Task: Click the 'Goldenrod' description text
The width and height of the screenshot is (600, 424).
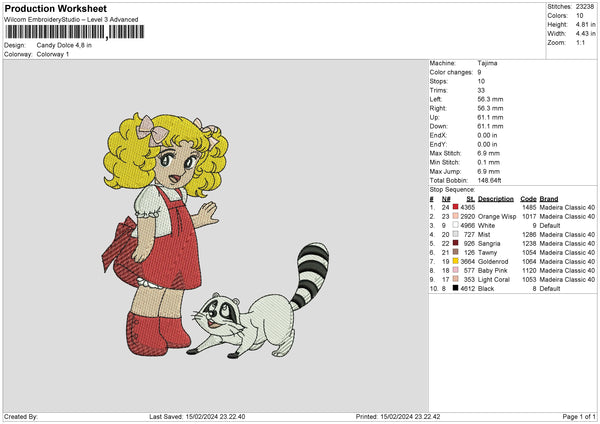Action: point(493,261)
